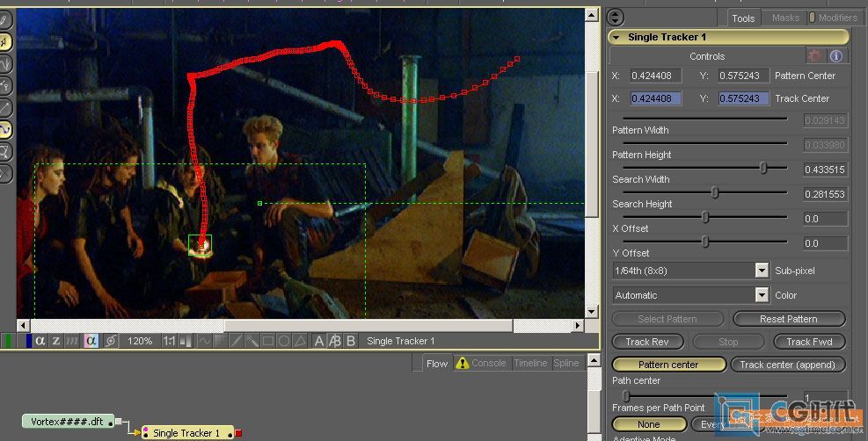Viewport: 868px width, 441px height.
Task: Click the red gear icon beside Controls
Action: (814, 56)
